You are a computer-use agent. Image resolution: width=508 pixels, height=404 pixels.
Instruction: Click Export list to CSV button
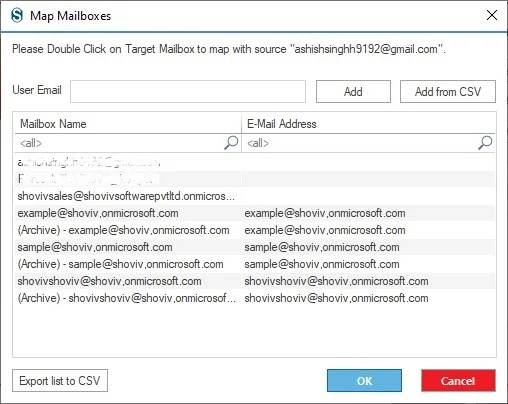click(x=60, y=380)
